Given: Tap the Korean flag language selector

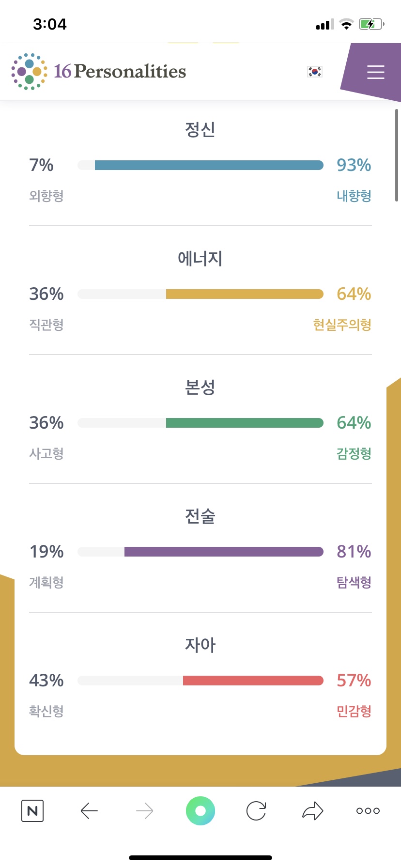Looking at the screenshot, I should click(315, 72).
